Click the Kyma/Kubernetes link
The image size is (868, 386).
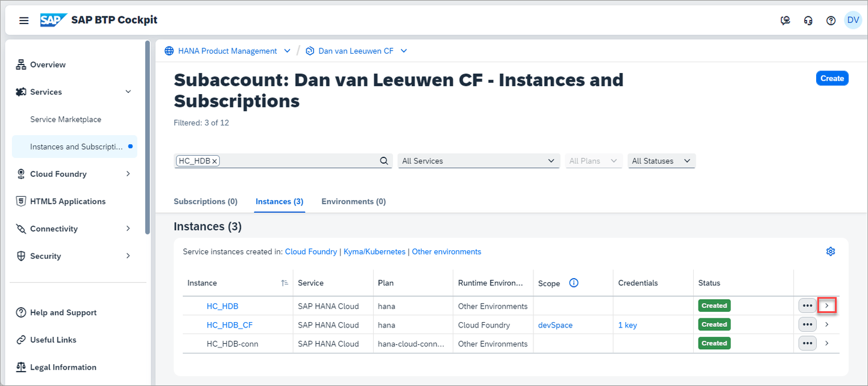click(x=374, y=252)
